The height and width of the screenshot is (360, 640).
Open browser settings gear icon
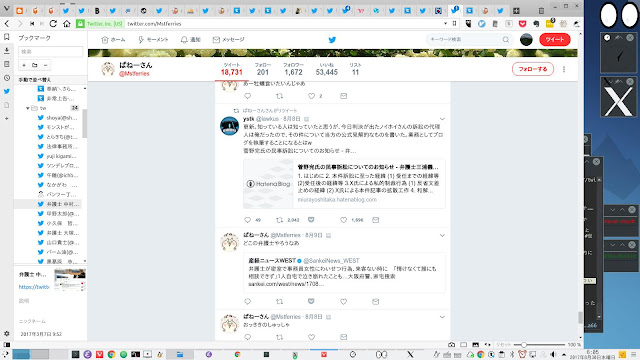point(7,333)
